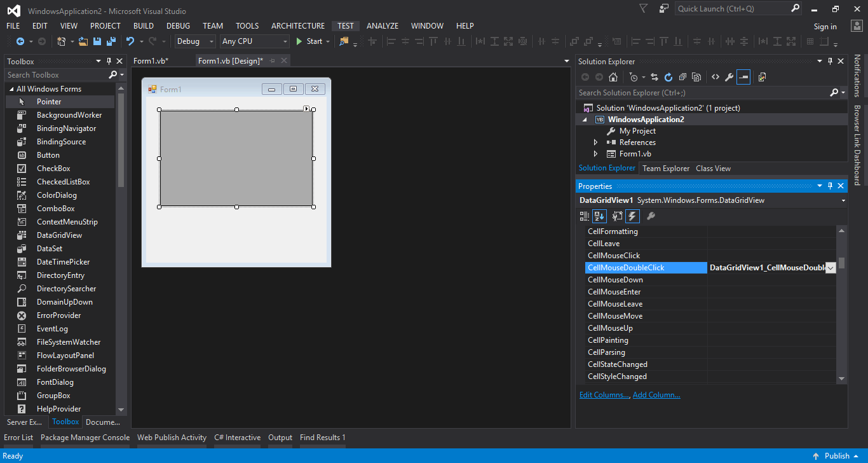Viewport: 868px width, 463px height.
Task: Undo the last action via toolbar
Action: pos(130,41)
